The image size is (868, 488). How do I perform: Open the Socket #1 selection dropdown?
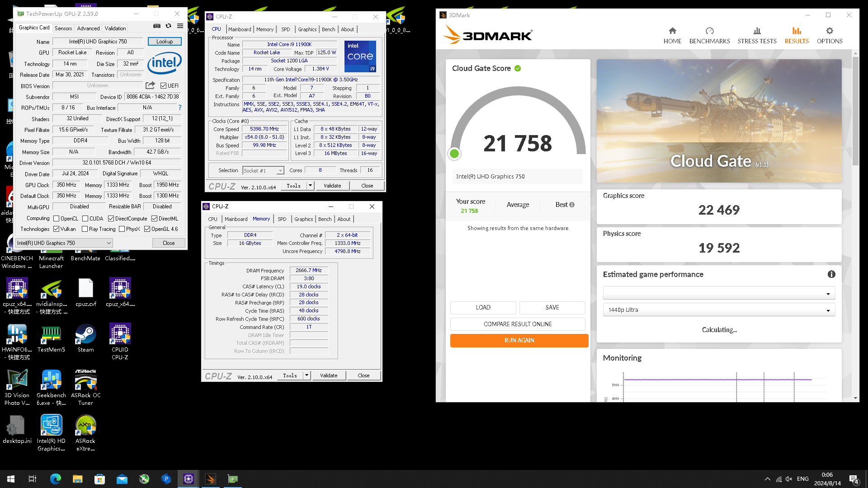(263, 171)
